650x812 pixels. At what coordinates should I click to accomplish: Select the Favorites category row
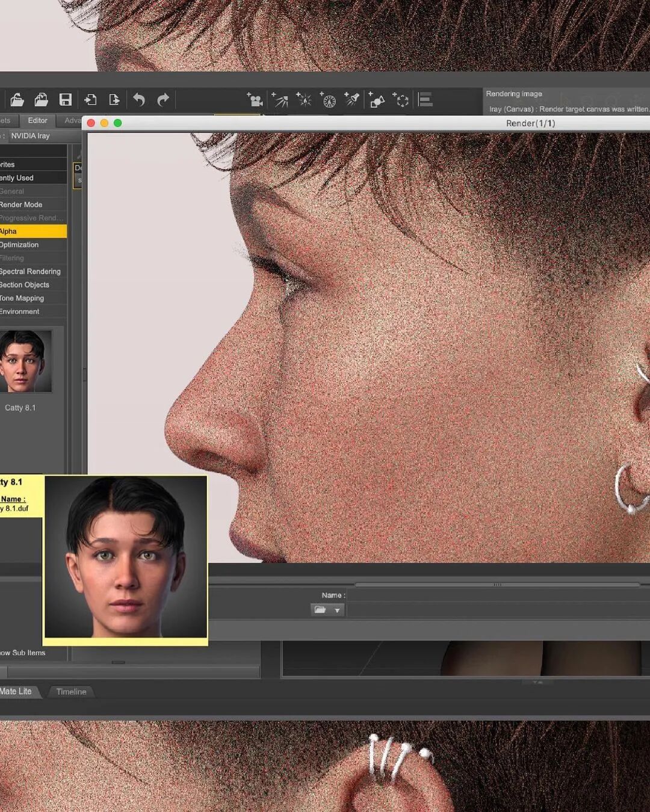(x=33, y=164)
